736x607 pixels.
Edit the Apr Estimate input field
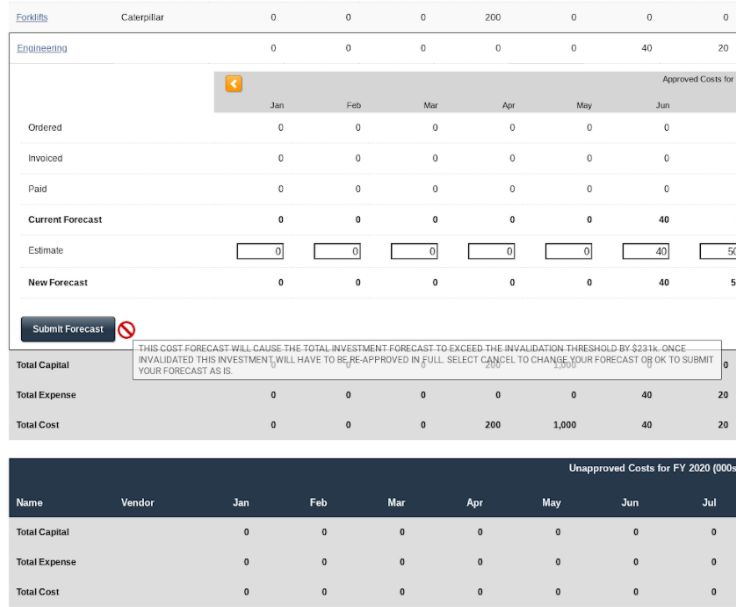point(491,251)
